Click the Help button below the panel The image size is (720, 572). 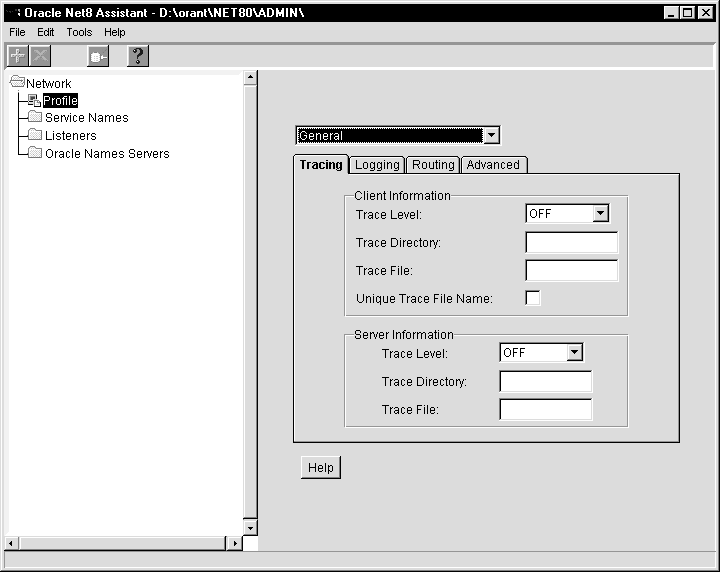[321, 467]
